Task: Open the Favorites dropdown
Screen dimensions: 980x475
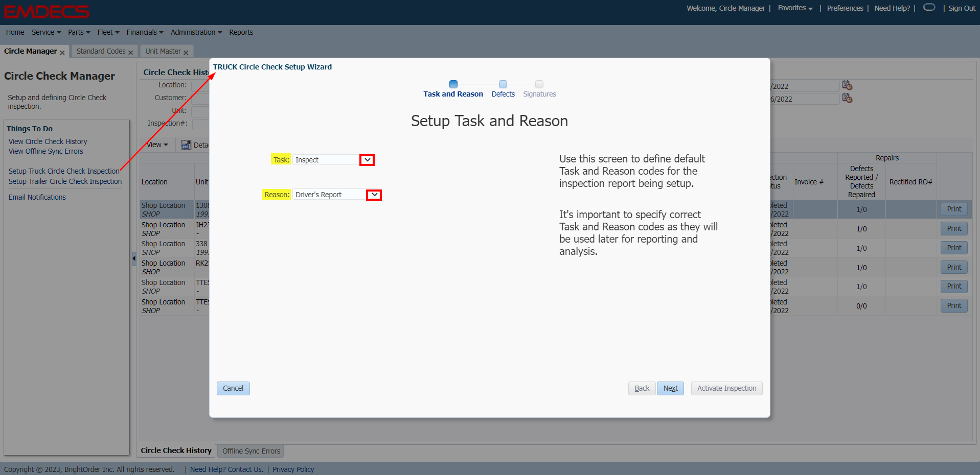Action: click(x=795, y=8)
